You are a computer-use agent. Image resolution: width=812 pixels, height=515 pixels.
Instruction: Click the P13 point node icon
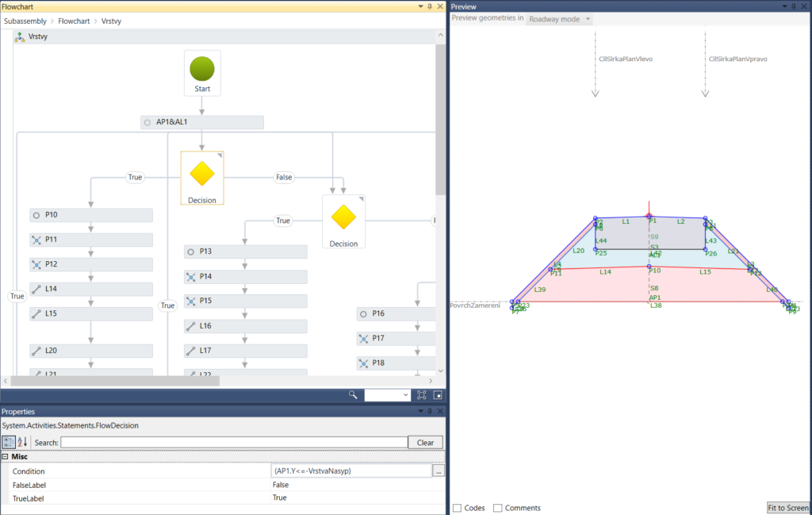tap(190, 252)
